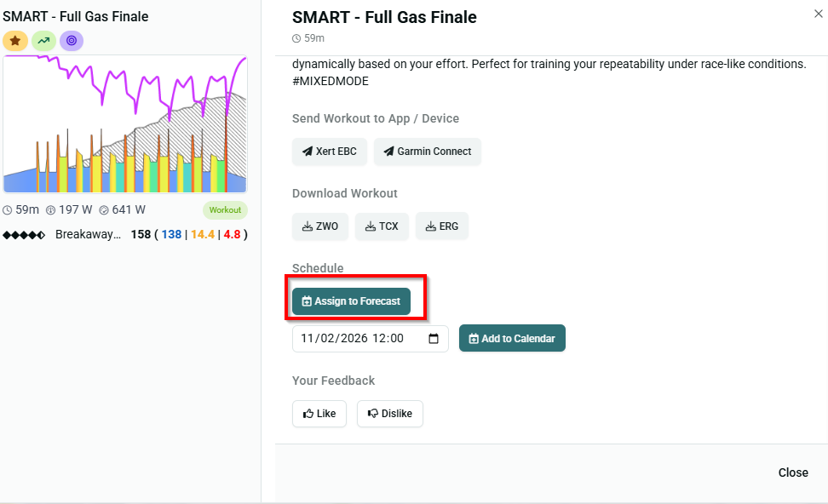Click the orange star badge icon

coord(15,40)
